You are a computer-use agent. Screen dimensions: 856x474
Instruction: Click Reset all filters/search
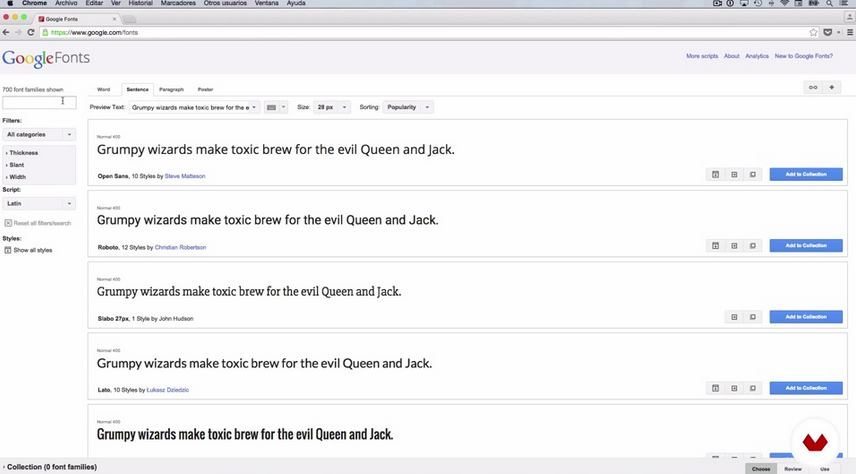pyautogui.click(x=38, y=223)
